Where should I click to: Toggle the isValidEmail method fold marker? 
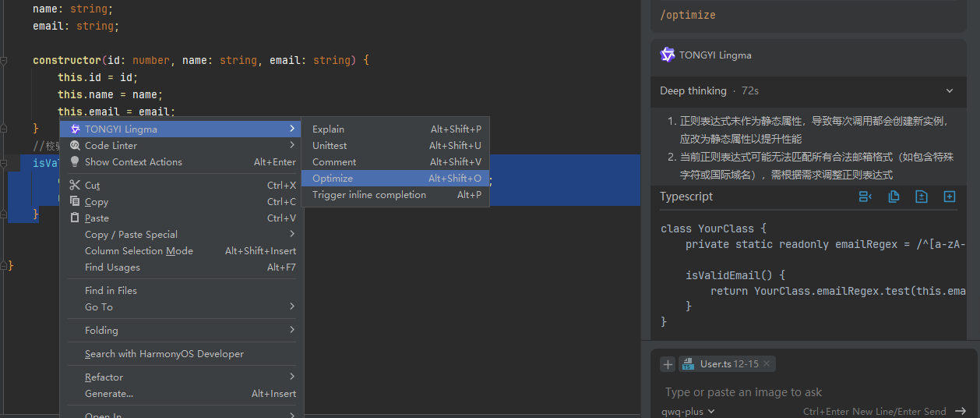(x=5, y=163)
